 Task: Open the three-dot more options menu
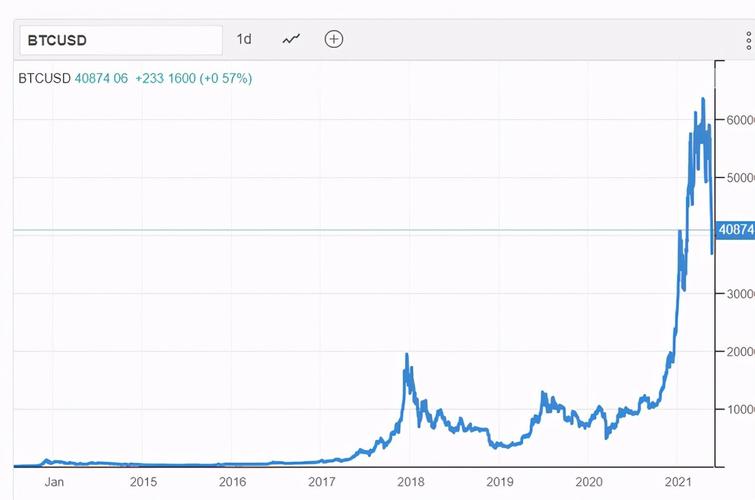click(749, 39)
